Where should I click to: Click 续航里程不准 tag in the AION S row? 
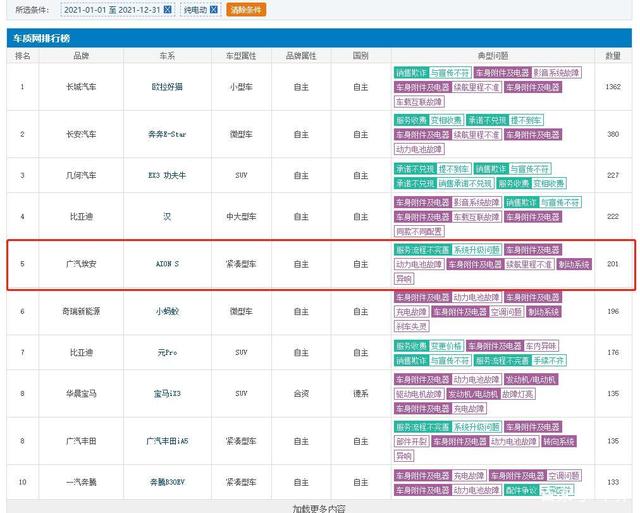(529, 264)
